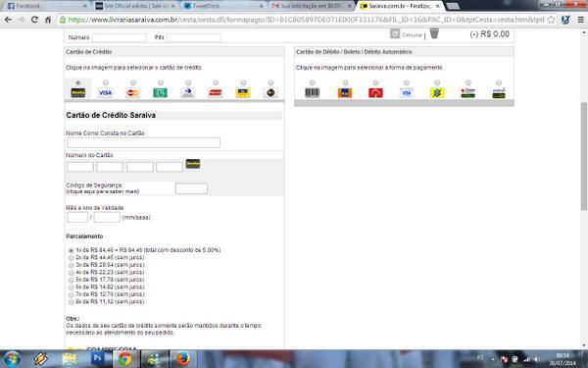
Task: Reload the page with the refresh icon
Action: tap(34, 20)
